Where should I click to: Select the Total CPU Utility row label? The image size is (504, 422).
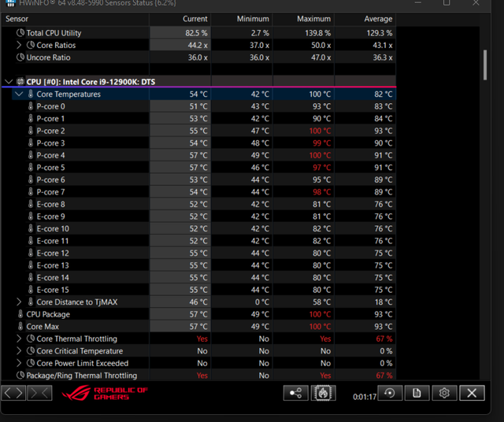(54, 33)
